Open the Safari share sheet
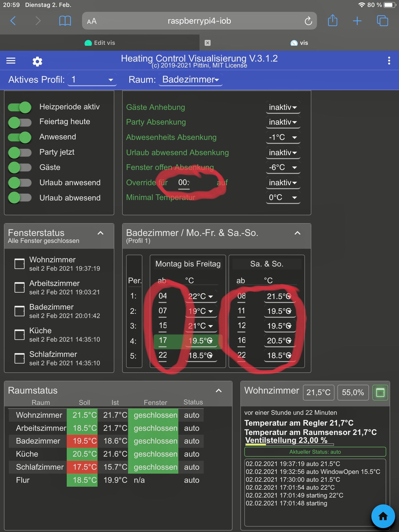Viewport: 399px width, 532px height. pyautogui.click(x=332, y=21)
